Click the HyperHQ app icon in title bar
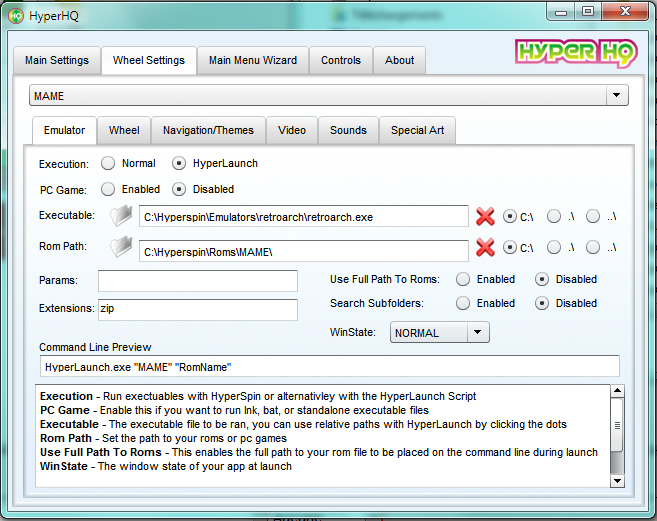This screenshot has width=657, height=521. (16, 16)
